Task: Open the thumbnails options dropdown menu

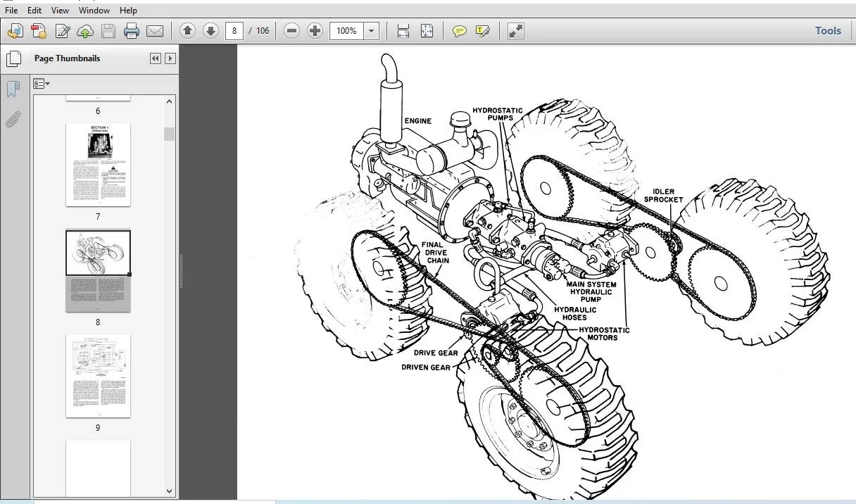Action: click(42, 84)
